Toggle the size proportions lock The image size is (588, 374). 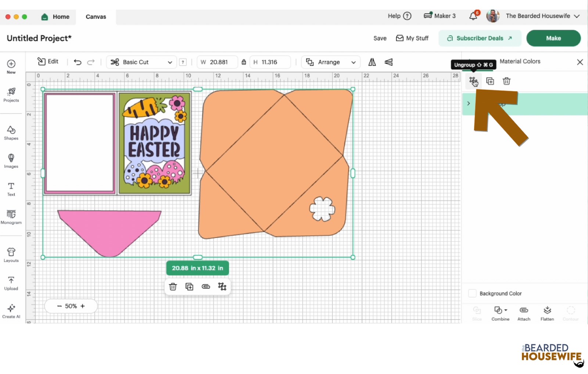coord(244,62)
